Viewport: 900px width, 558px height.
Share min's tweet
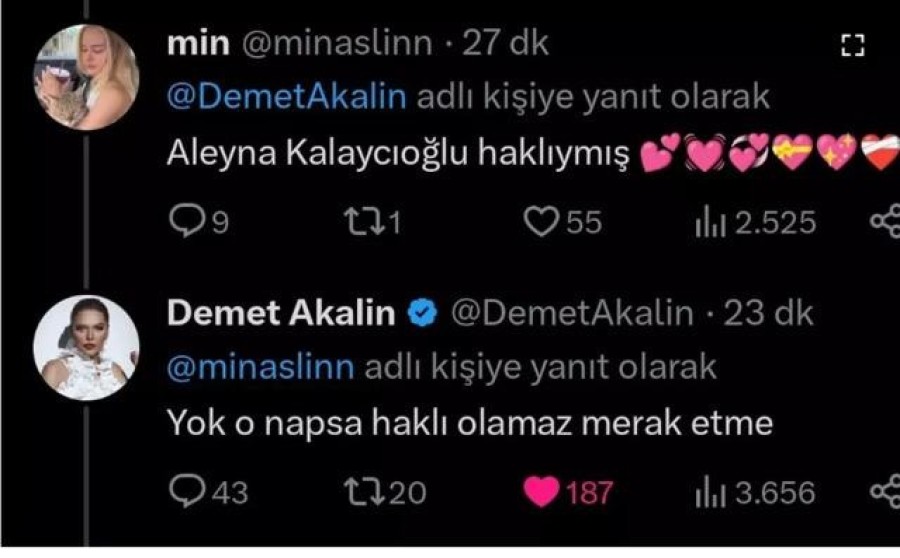coord(885,221)
